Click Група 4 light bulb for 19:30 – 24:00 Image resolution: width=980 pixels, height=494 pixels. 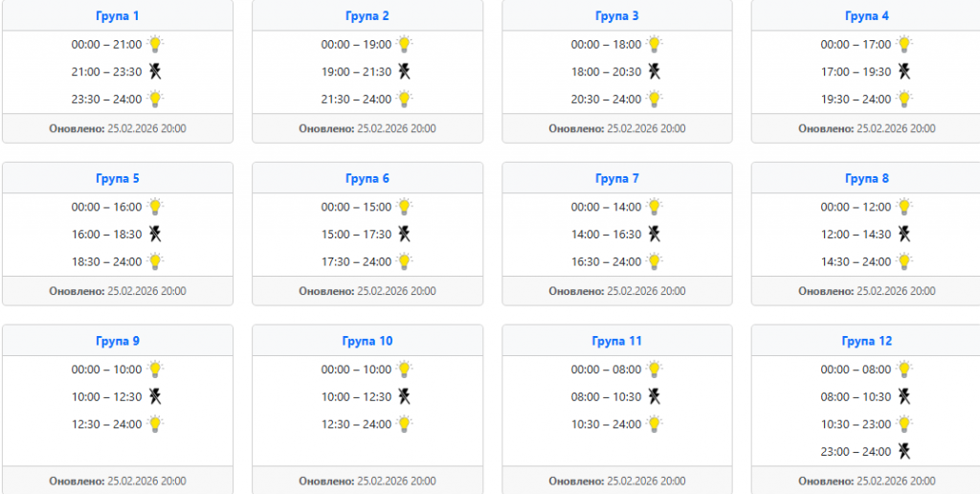click(904, 99)
